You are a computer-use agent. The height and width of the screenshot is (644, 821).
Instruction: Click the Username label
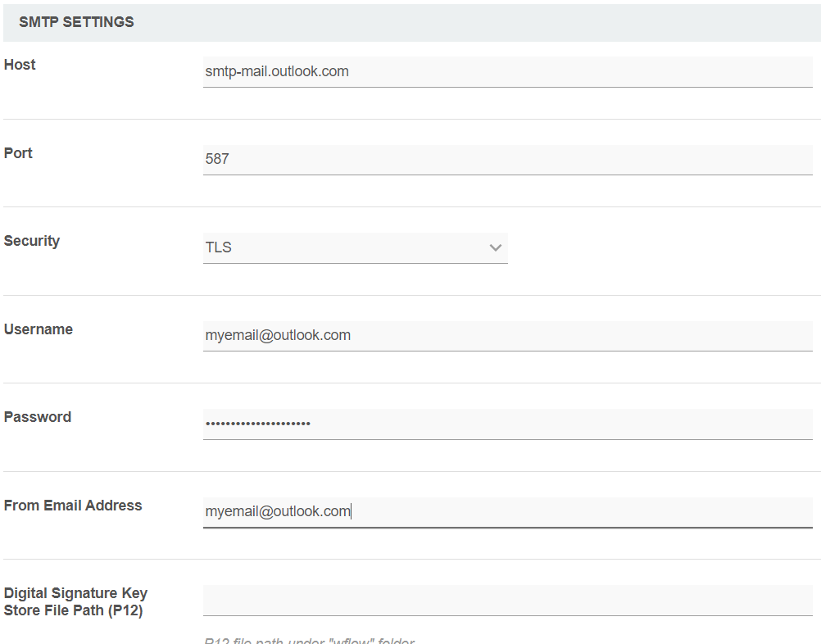[x=39, y=329]
